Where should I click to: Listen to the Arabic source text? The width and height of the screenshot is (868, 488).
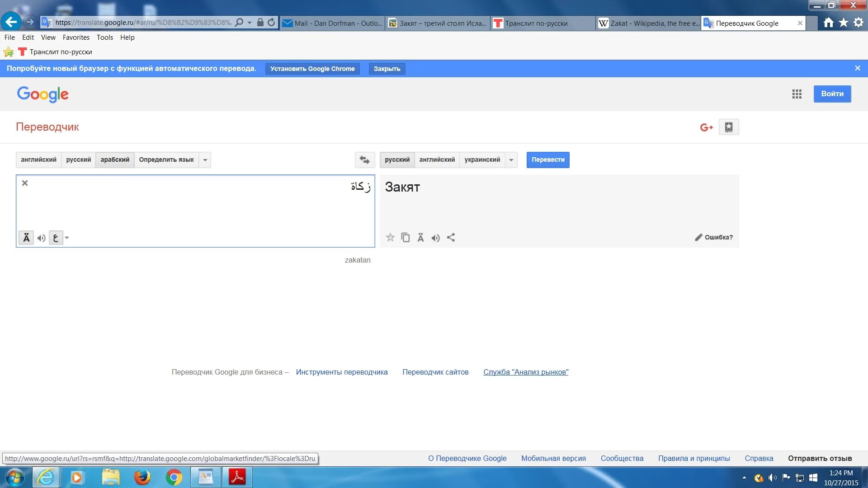[x=41, y=238]
